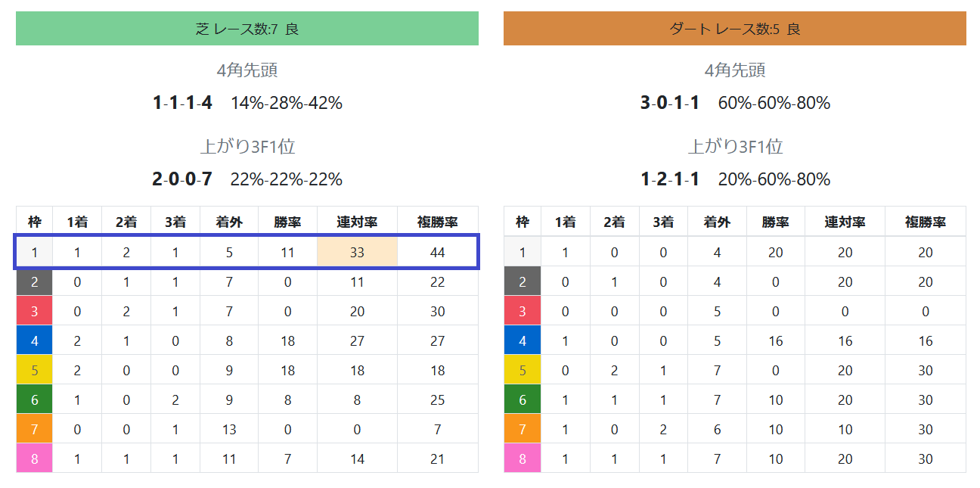
Task: Click the 連対率 column header in dirt table
Action: [845, 222]
